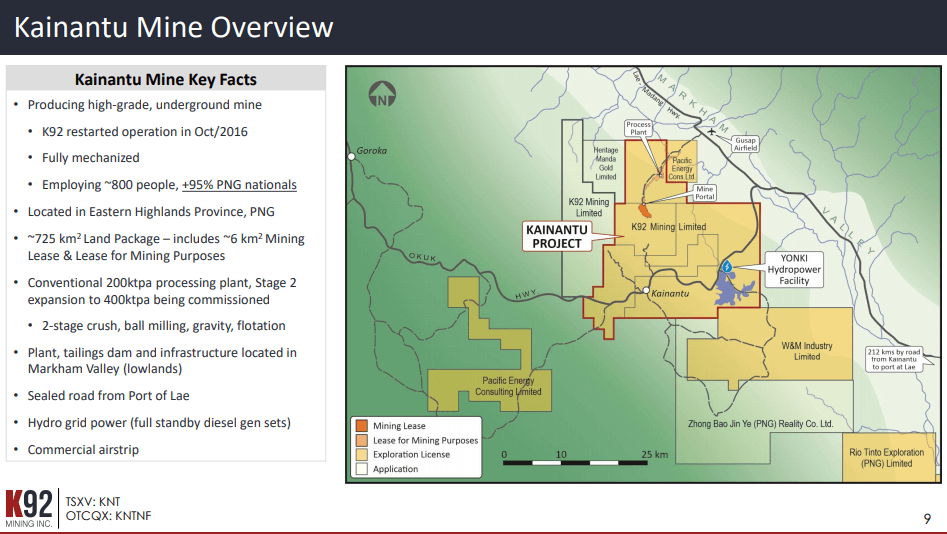The height and width of the screenshot is (534, 947).
Task: Click the Process Plant callout label
Action: point(638,128)
